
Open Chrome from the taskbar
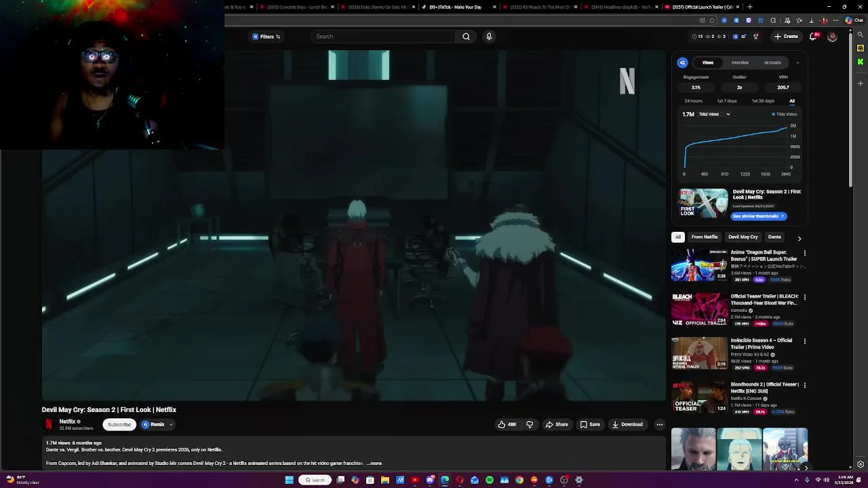coord(519,480)
